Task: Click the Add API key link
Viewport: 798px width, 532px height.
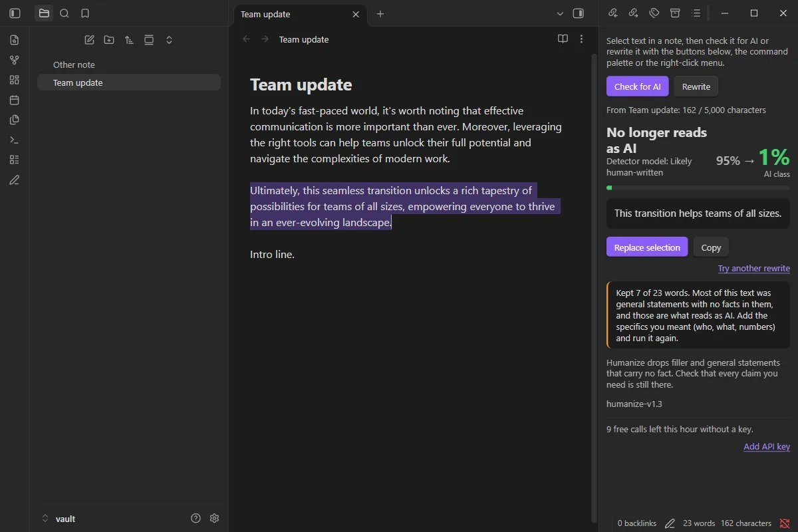Action: click(x=767, y=447)
